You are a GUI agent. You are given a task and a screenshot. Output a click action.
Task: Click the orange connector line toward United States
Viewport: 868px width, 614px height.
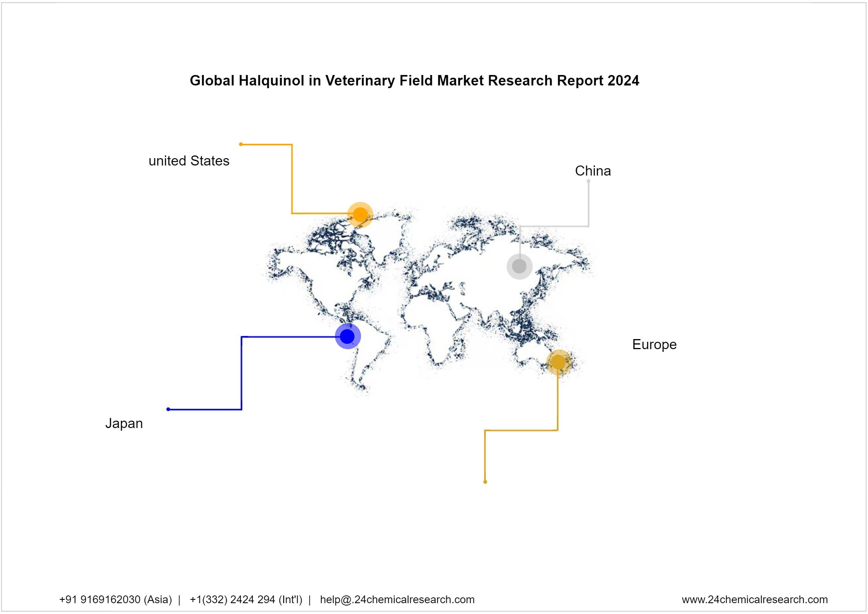[292, 178]
